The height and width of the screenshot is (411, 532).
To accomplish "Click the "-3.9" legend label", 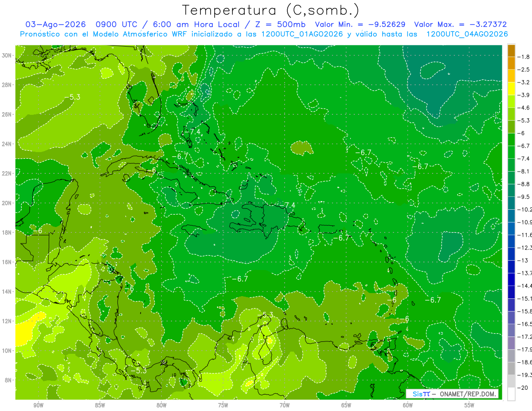I will point(524,95).
